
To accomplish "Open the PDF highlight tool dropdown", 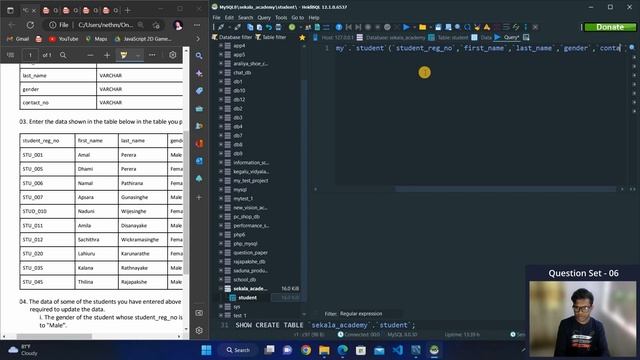I will coord(138,55).
